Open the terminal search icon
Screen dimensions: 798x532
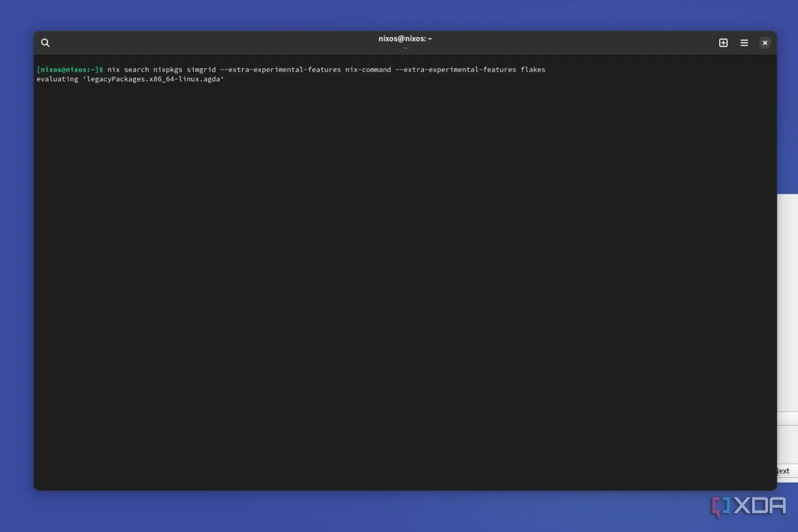45,43
